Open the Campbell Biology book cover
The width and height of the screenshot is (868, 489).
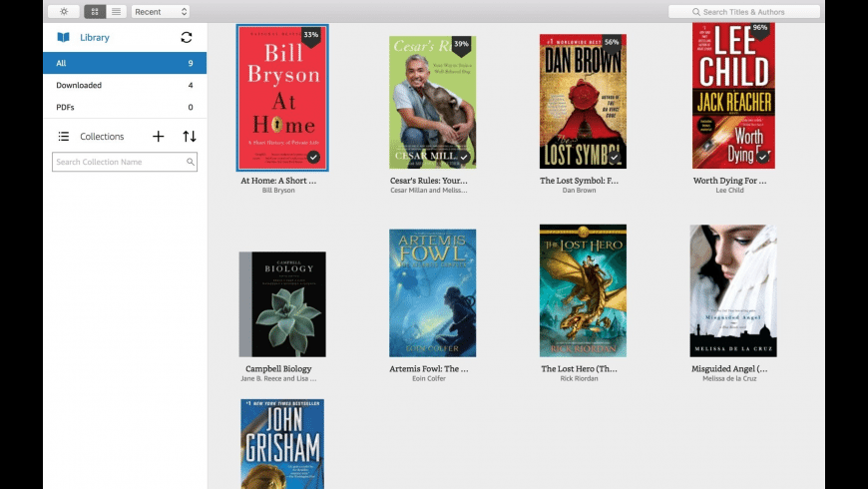click(282, 304)
